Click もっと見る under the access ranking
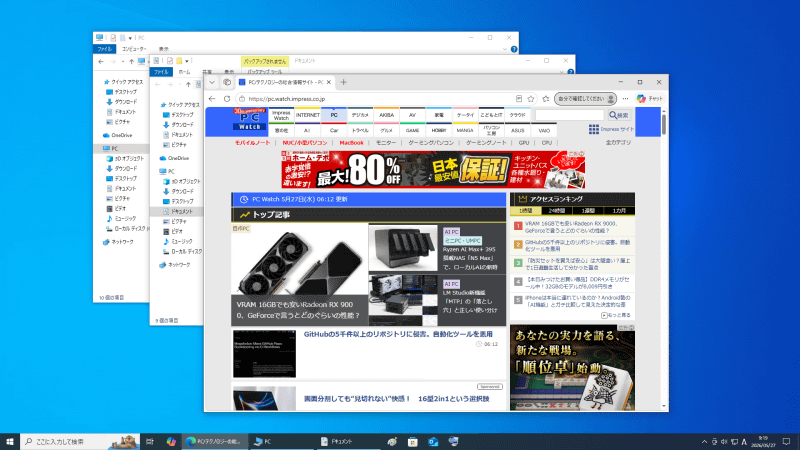Viewport: 800px width, 450px height. point(616,315)
